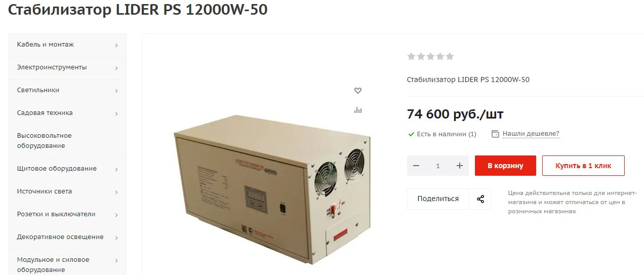
Task: Increase quantity with plus button
Action: pyautogui.click(x=460, y=166)
